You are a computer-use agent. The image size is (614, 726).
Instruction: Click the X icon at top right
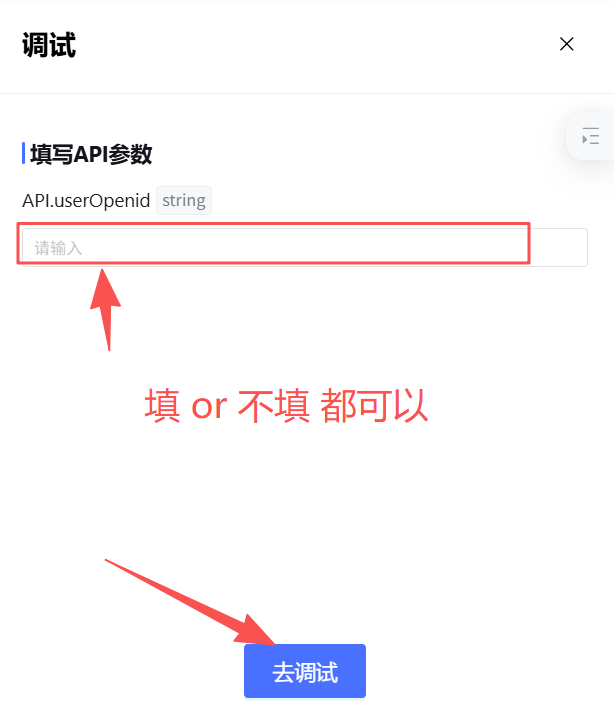(x=566, y=44)
